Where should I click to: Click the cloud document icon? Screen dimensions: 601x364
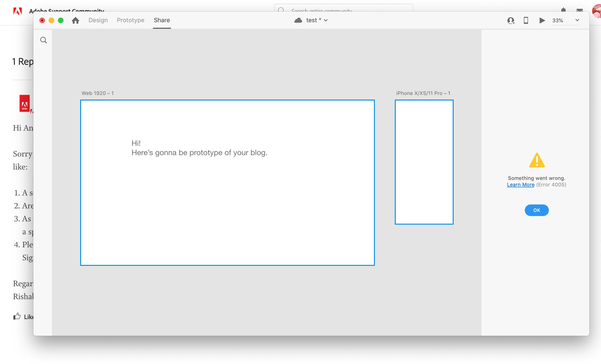point(298,20)
